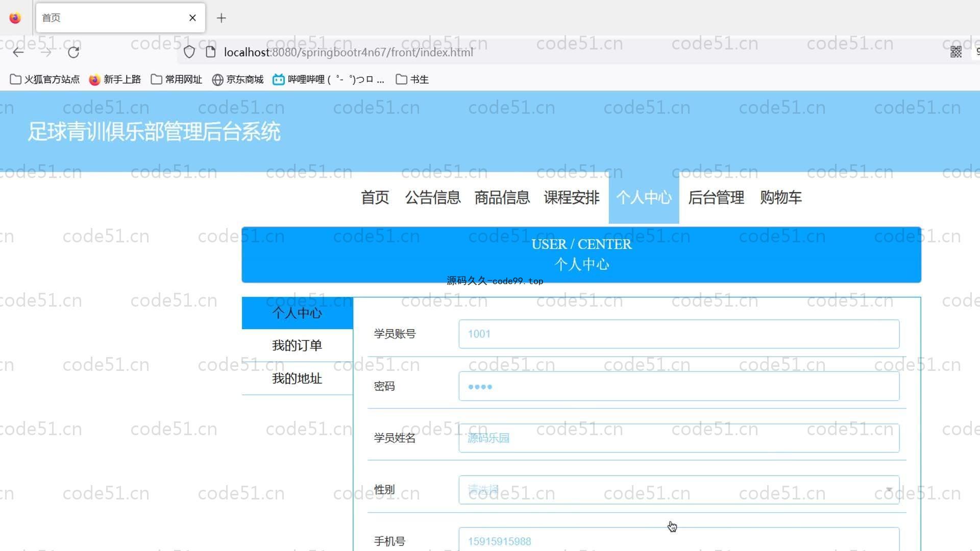Open 我的地址 sidebar tab
This screenshot has height=551, width=980.
(297, 379)
